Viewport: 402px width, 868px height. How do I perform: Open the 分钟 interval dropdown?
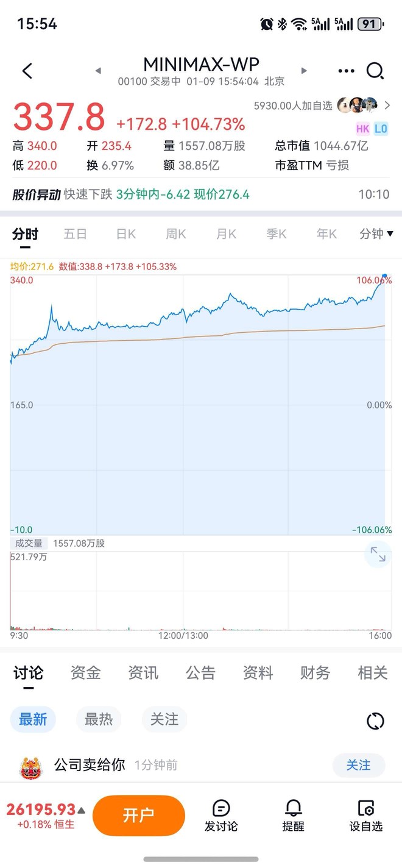click(x=376, y=233)
